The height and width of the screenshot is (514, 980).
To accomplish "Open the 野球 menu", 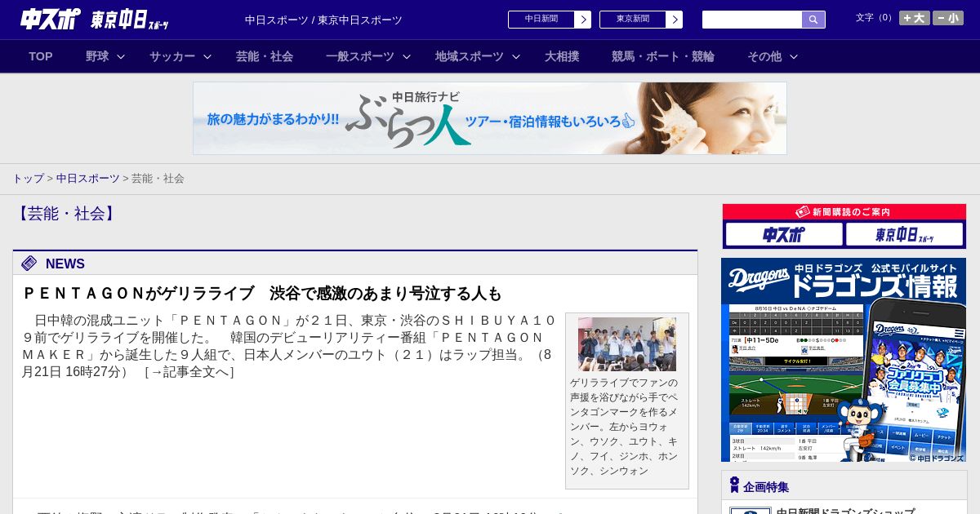I will [97, 56].
